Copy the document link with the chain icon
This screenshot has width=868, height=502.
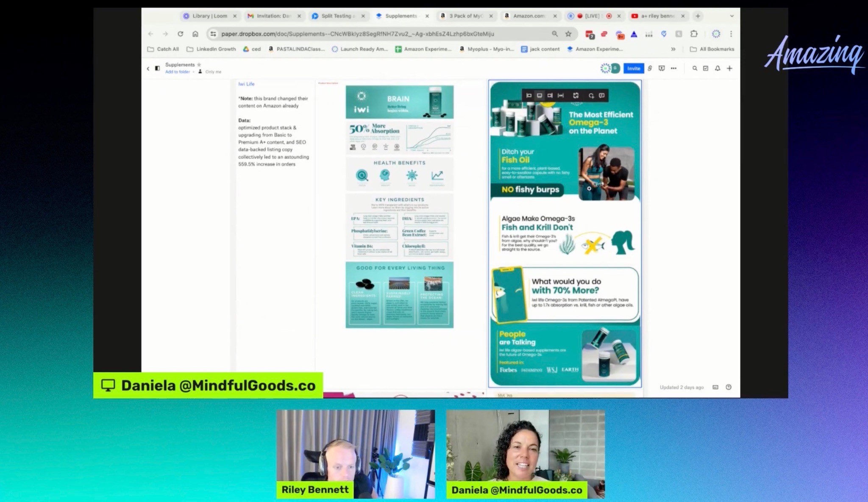(x=650, y=68)
